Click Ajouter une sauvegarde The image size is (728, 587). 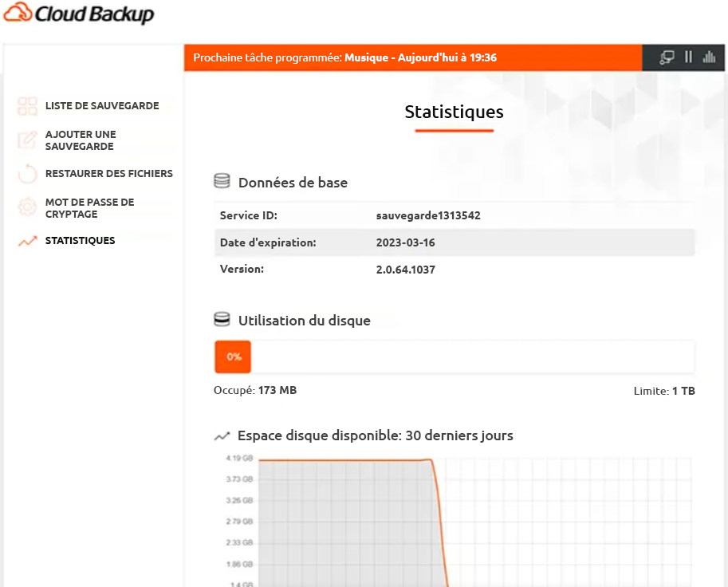tap(82, 140)
